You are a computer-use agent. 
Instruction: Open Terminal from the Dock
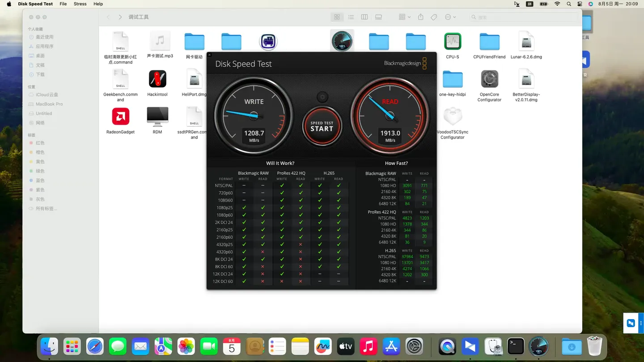[516, 346]
